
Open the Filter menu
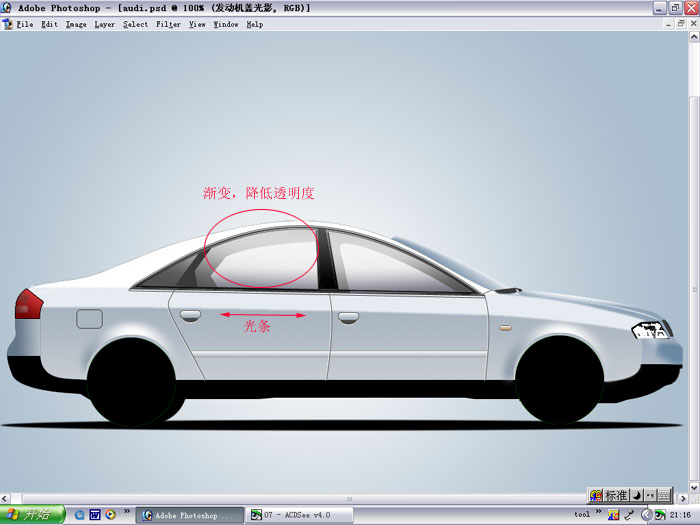[x=168, y=24]
